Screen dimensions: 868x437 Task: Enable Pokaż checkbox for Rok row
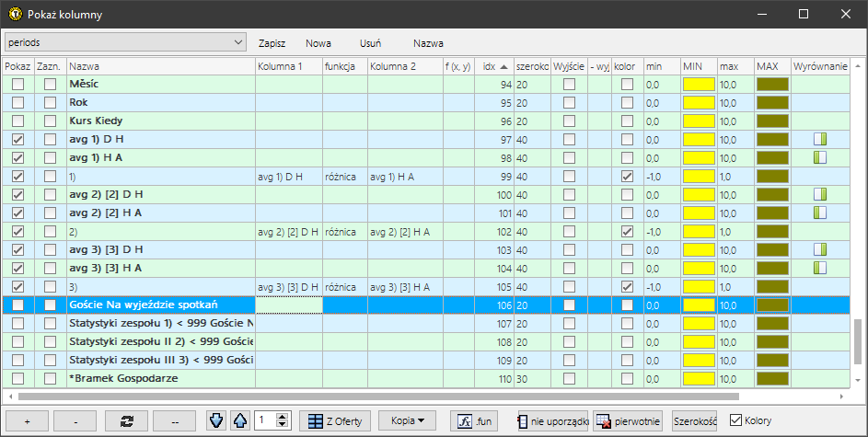pos(17,102)
